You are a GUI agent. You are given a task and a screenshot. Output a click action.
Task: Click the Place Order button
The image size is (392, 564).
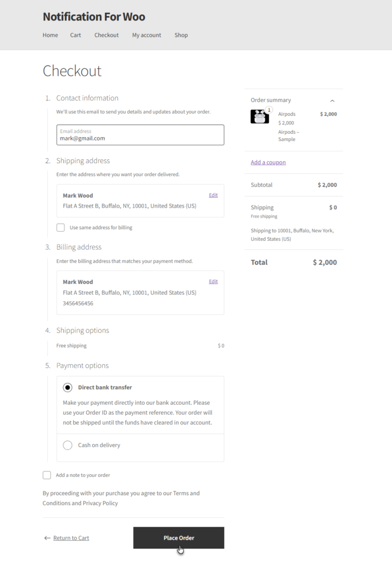(179, 538)
